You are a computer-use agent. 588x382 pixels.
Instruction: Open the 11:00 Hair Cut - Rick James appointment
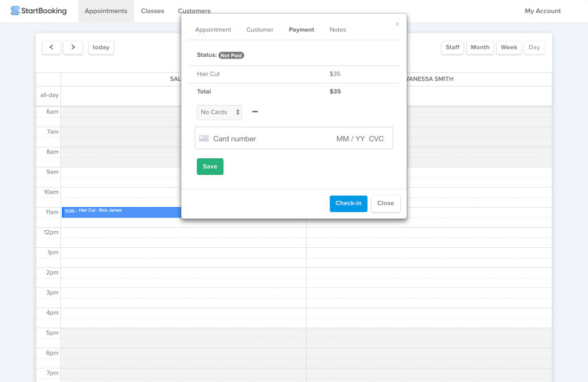(122, 212)
